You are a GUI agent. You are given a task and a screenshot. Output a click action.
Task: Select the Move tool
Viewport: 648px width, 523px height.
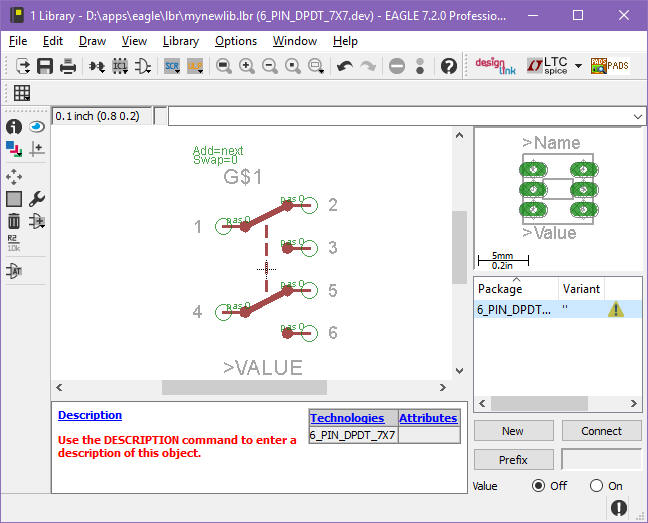coord(14,177)
